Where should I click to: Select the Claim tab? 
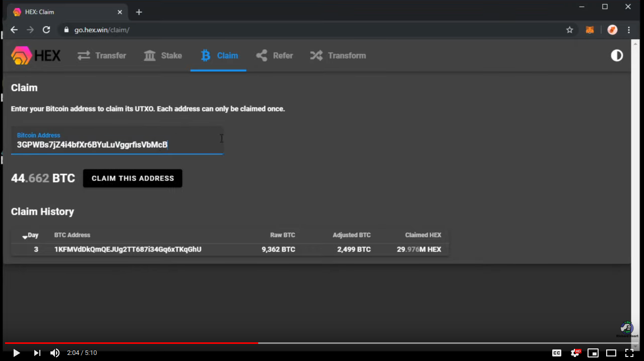(219, 55)
